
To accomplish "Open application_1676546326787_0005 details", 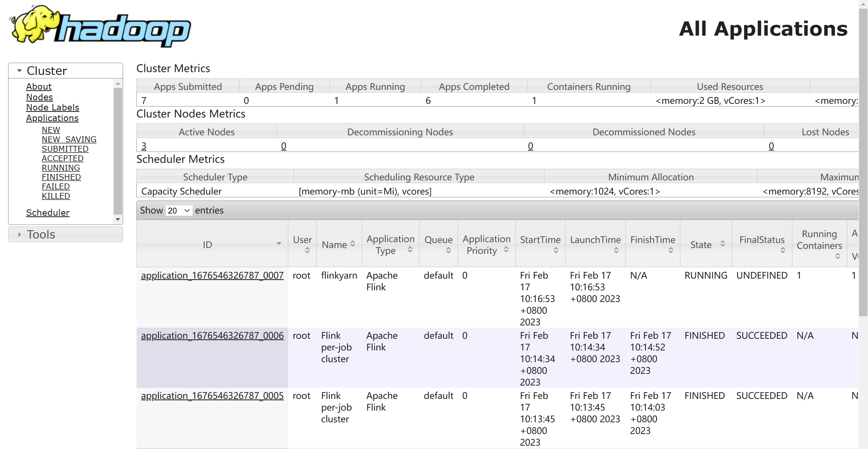I will click(x=212, y=396).
